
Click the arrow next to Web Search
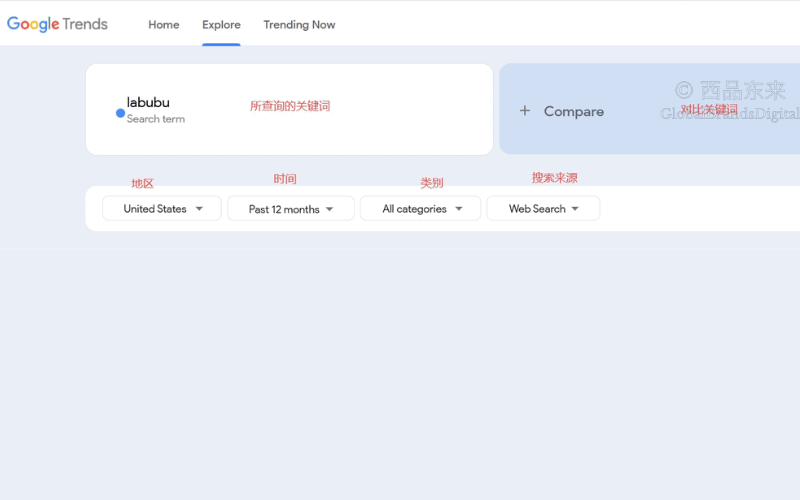click(x=575, y=209)
